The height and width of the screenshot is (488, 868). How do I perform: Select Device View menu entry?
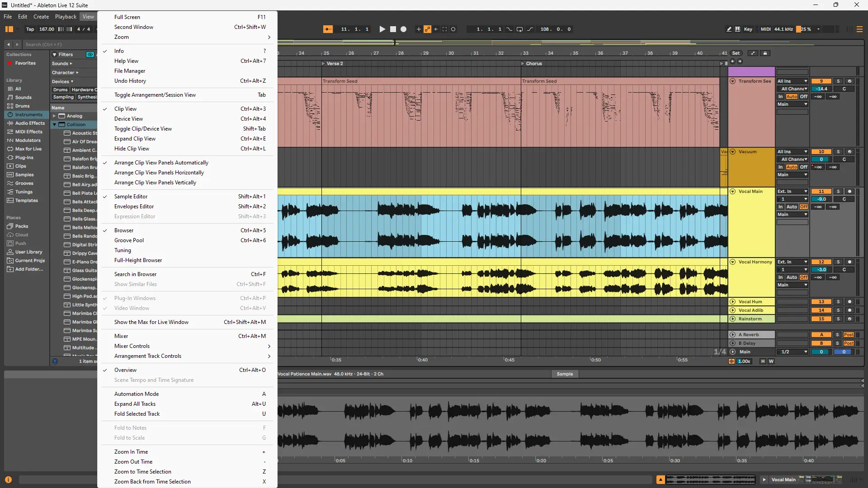[x=128, y=119]
